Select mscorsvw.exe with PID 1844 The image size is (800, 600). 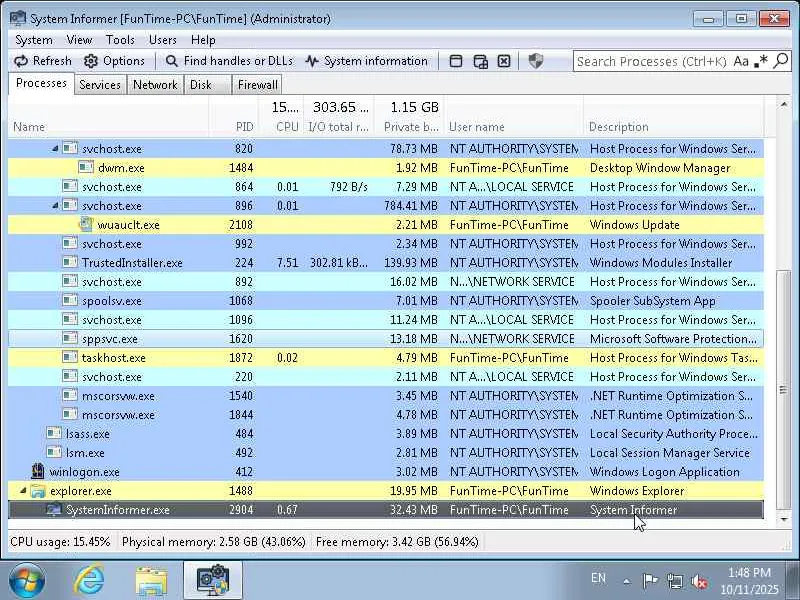coord(386,415)
